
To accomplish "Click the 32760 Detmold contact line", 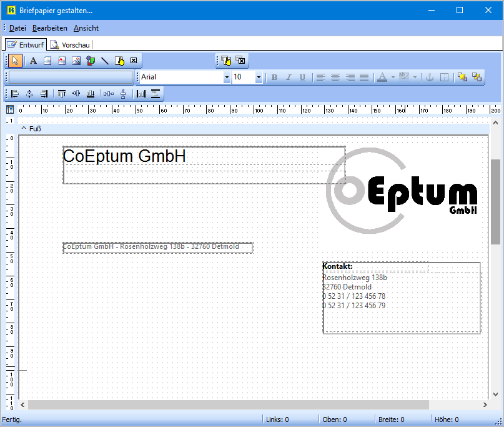I will tap(347, 287).
